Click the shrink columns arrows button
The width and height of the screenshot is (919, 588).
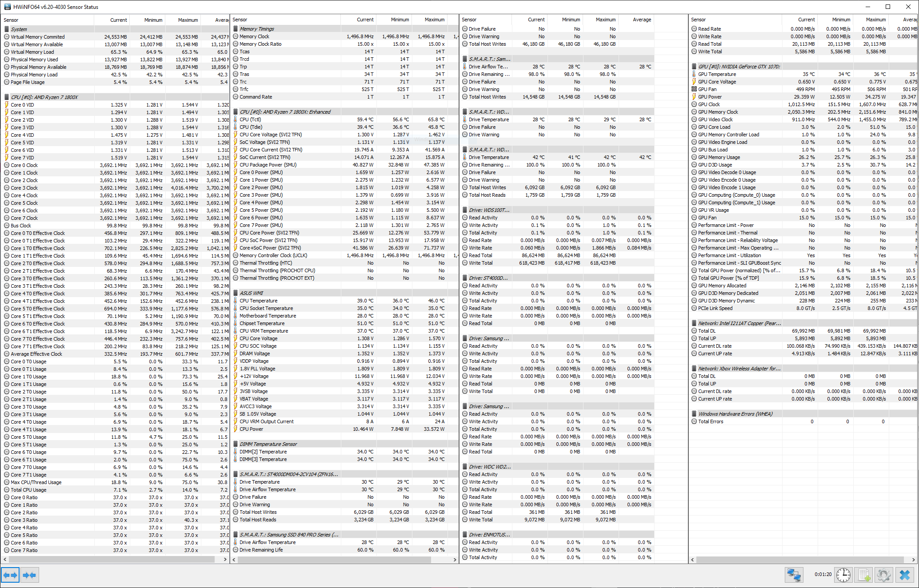[x=29, y=575]
